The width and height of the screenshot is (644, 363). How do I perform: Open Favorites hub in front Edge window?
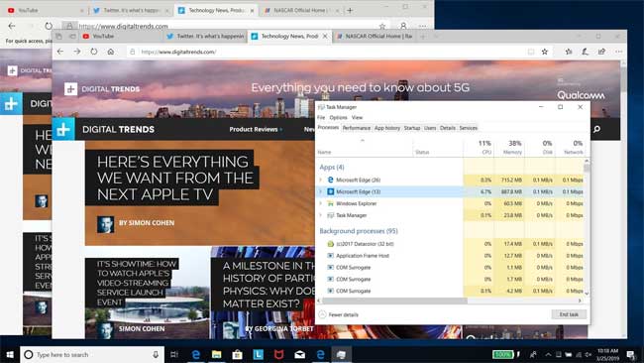point(569,52)
